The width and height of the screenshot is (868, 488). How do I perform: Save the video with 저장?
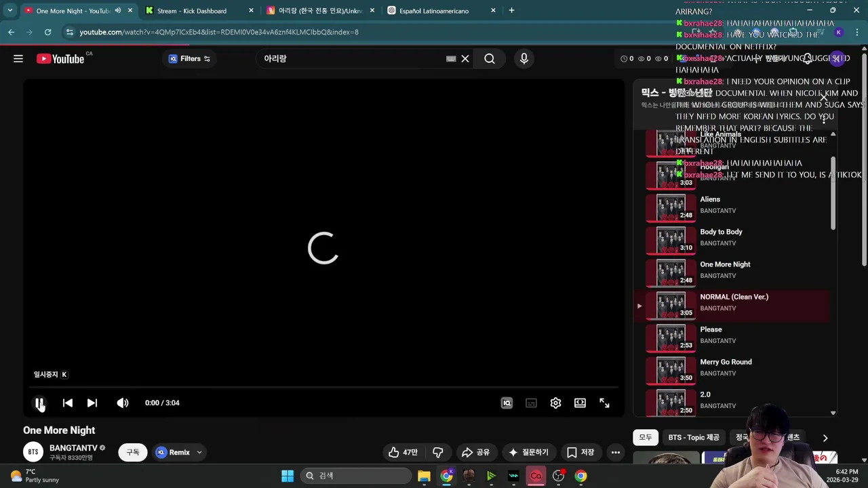pyautogui.click(x=580, y=452)
